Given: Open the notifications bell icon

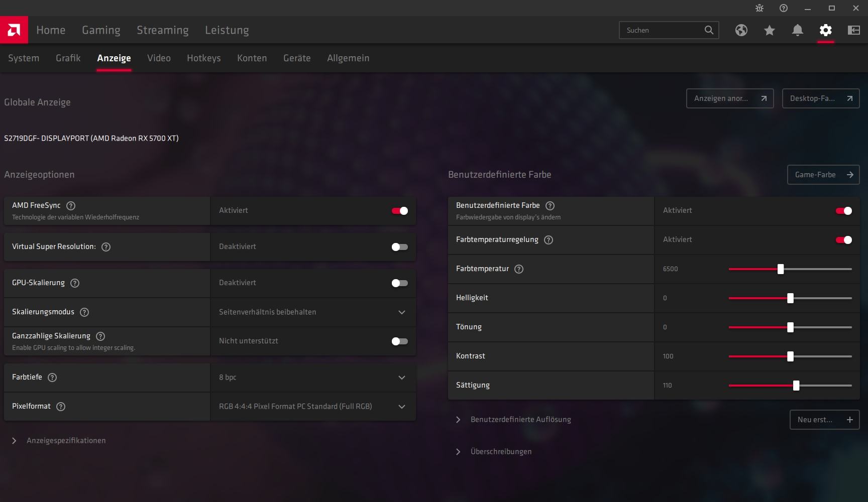Looking at the screenshot, I should [798, 30].
